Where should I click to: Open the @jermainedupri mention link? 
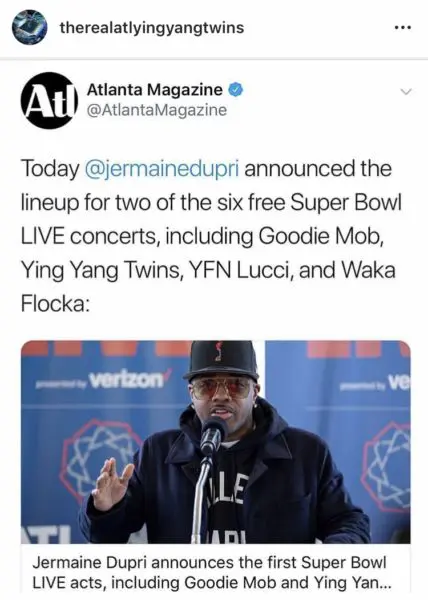click(x=162, y=169)
